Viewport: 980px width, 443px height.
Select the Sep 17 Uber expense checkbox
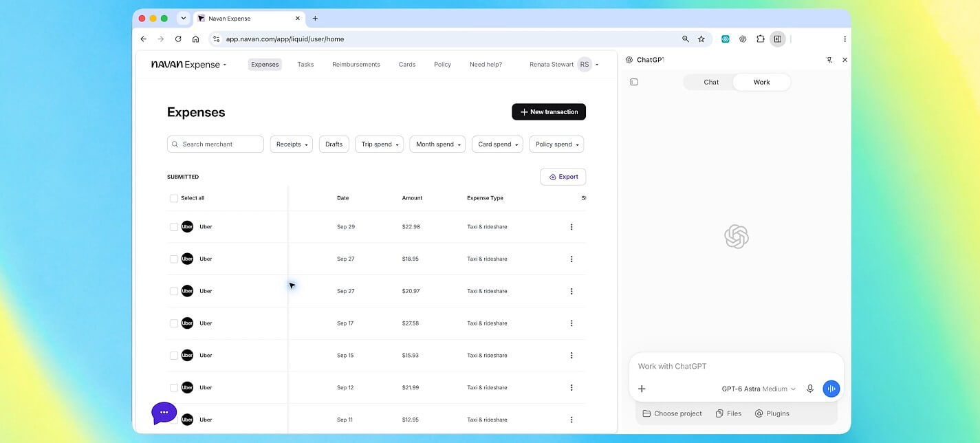pos(174,323)
